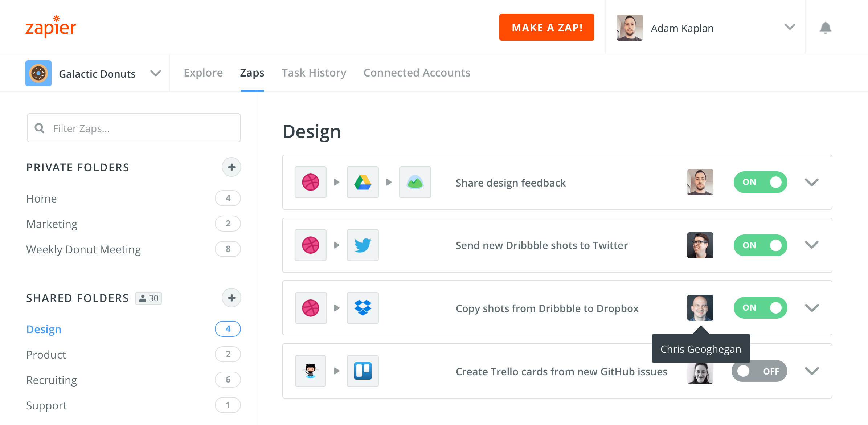Click owner avatar on Dribbble to Twitter zap
Screen dimensions: 868x425
click(700, 245)
